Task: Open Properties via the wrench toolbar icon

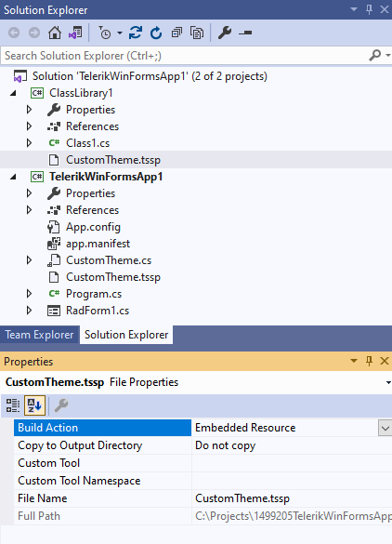Action: pos(225,33)
